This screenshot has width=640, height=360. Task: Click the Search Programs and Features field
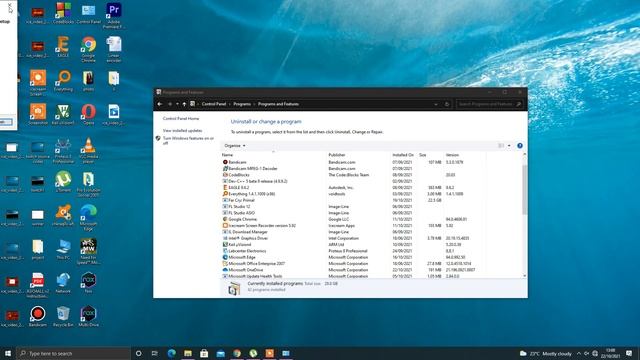[489, 104]
